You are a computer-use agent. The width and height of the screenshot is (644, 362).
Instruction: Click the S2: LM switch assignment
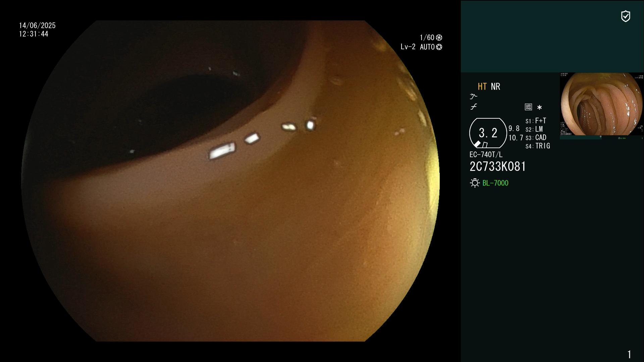(x=534, y=129)
